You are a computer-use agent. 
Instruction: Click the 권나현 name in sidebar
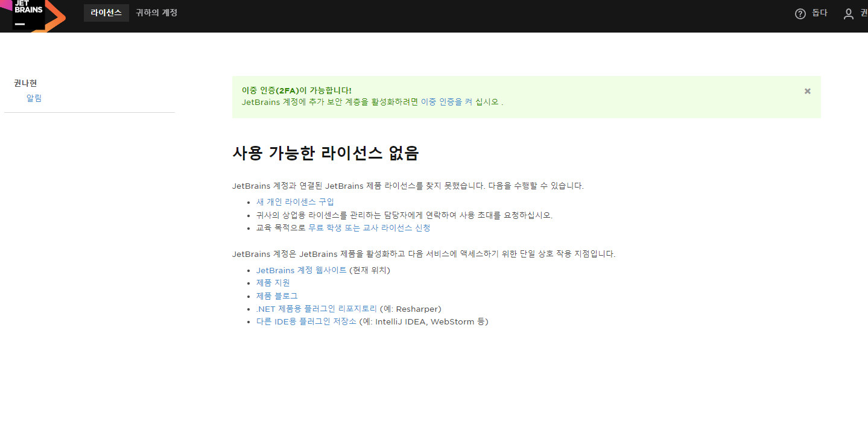(x=25, y=83)
